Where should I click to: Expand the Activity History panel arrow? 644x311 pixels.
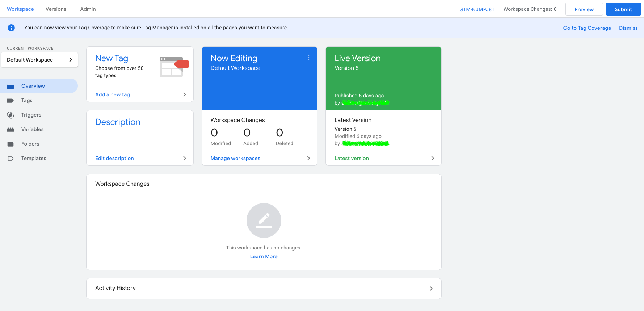point(431,289)
